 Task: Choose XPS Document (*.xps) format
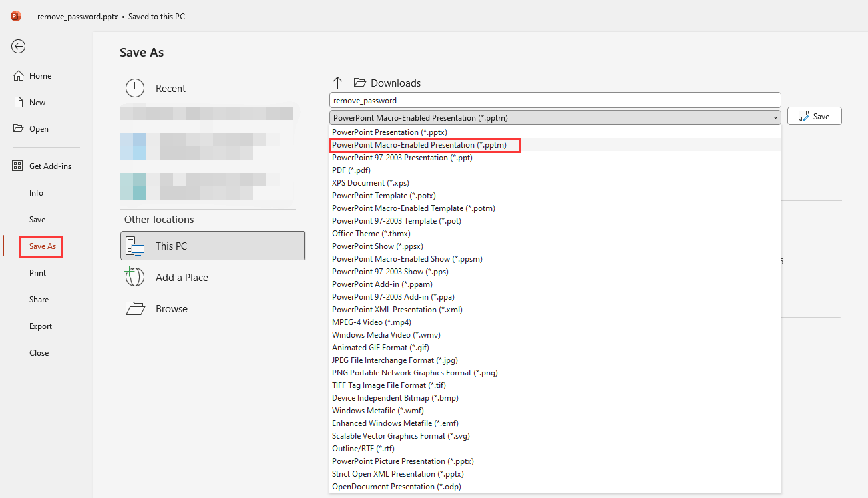555,183
